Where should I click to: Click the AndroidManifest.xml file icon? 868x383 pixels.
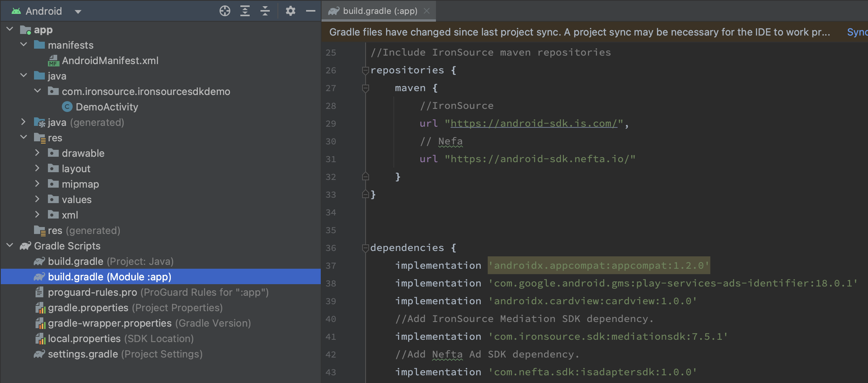(x=53, y=61)
